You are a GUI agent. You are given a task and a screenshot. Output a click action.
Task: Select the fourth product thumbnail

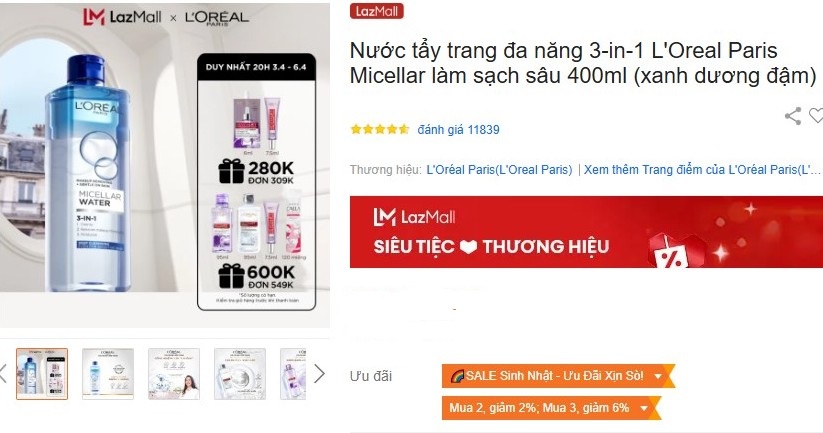(x=240, y=374)
